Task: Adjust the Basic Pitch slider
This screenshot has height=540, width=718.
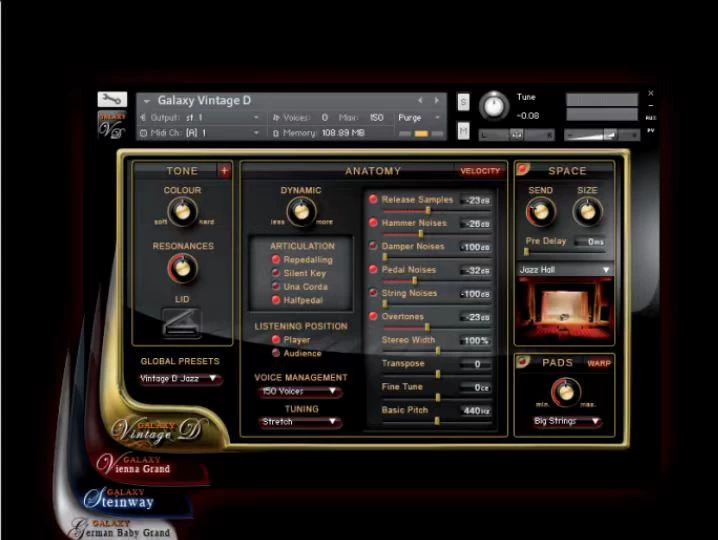Action: pos(437,421)
